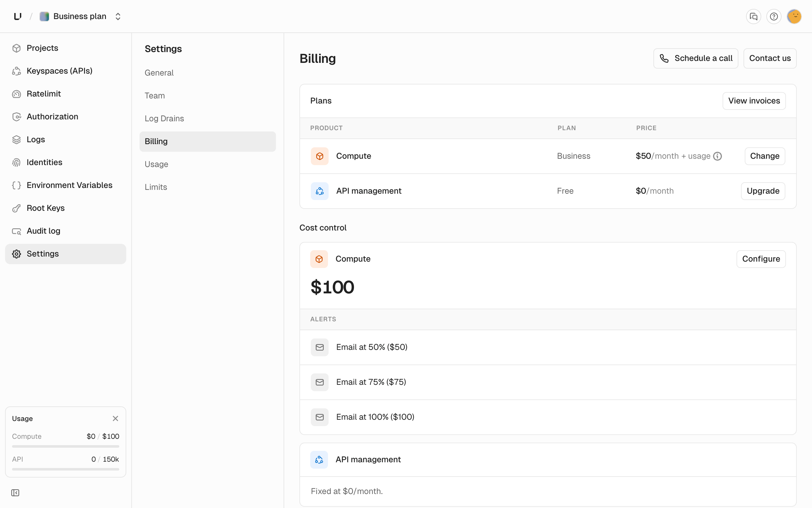Click the mail icon for 50% alert
812x508 pixels.
pos(319,347)
